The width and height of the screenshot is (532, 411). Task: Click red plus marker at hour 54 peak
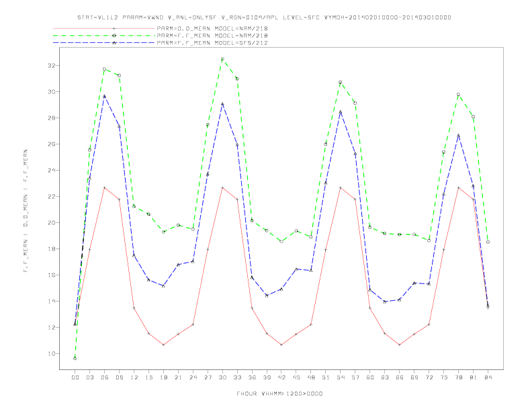[341, 187]
